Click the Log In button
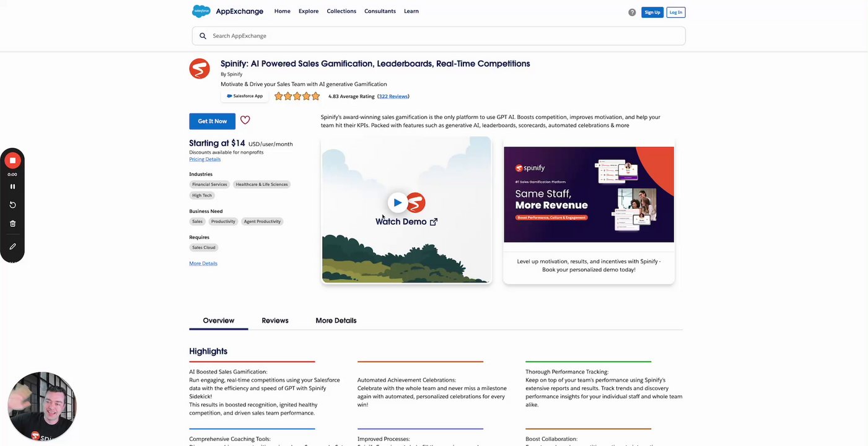The height and width of the screenshot is (446, 868). tap(676, 12)
